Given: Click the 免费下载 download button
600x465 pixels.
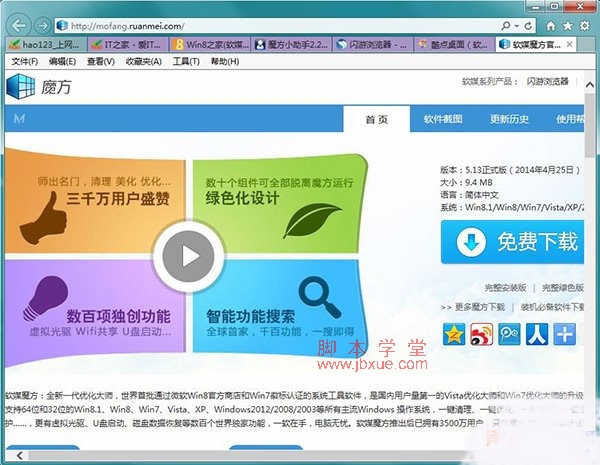Looking at the screenshot, I should (513, 242).
